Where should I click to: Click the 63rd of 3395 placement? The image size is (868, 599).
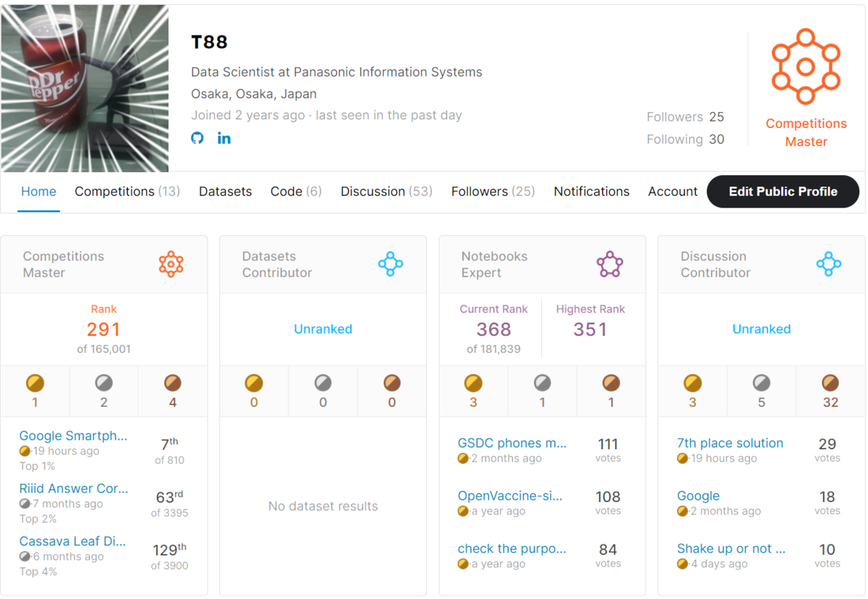point(169,504)
